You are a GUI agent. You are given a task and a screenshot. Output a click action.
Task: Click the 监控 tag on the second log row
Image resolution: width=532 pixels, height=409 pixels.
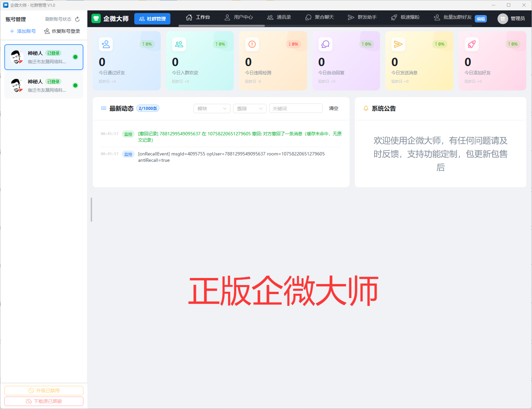(128, 154)
